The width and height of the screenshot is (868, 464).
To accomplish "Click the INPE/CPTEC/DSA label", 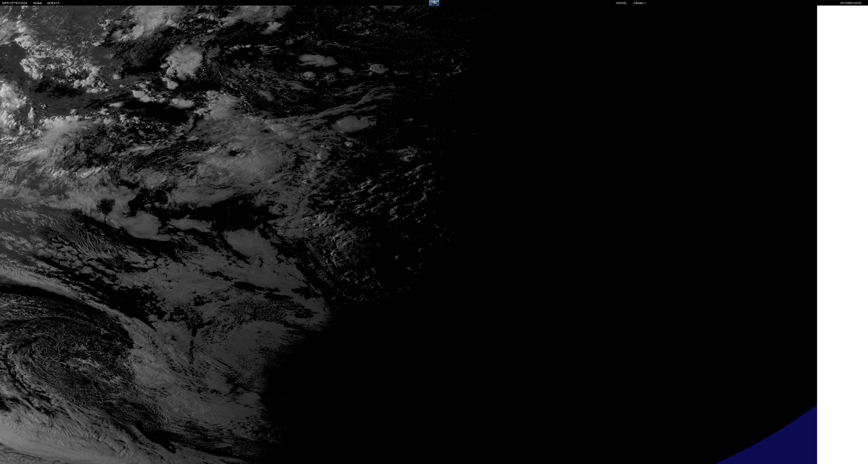I will 14,3.
